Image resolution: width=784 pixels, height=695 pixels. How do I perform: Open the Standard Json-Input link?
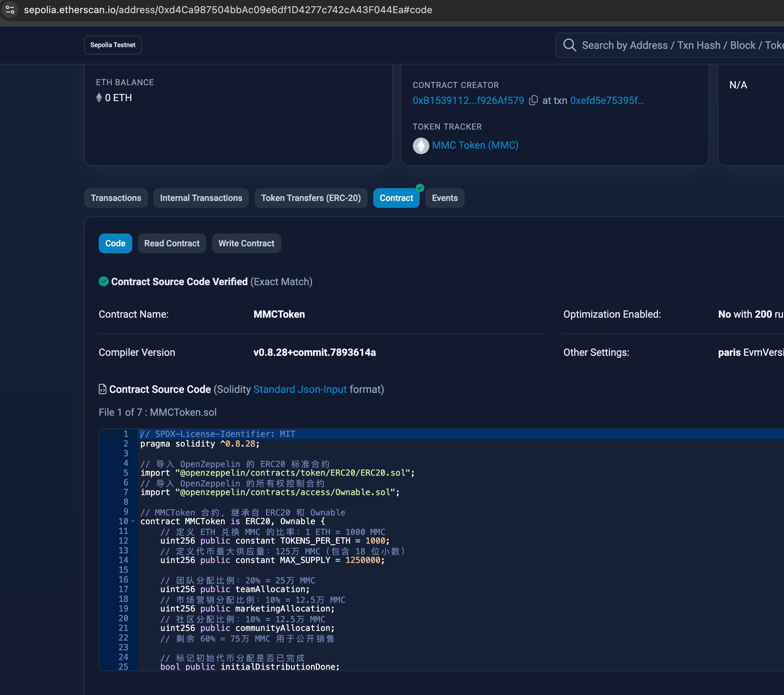point(300,389)
